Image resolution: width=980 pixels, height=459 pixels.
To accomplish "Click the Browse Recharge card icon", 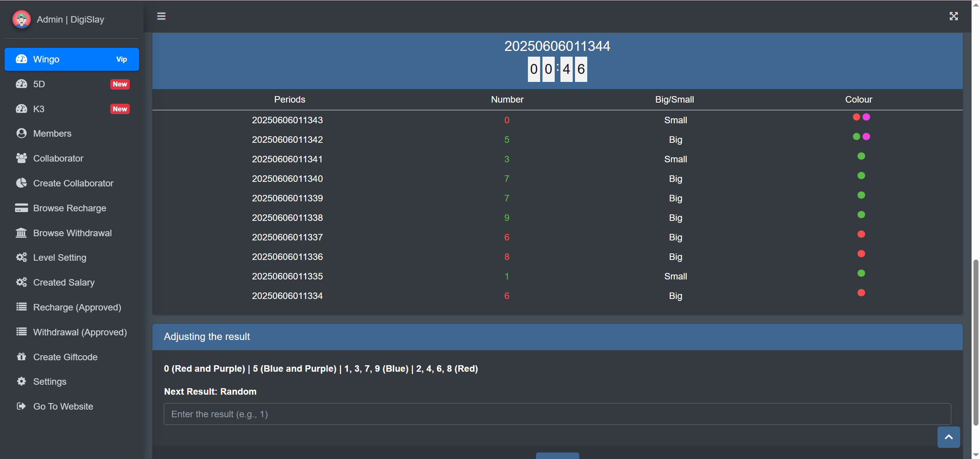I will 21,208.
